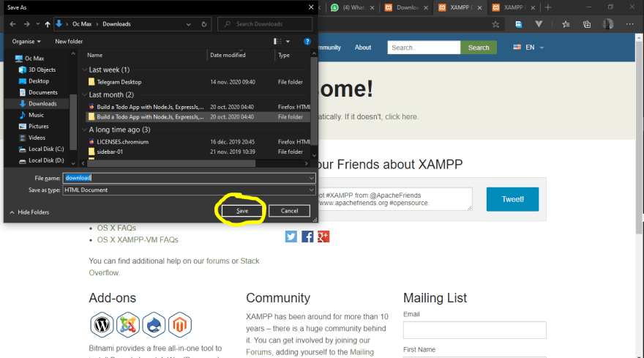Viewport: 644px width, 358px height.
Task: Click the Search Downloads field
Action: [265, 24]
